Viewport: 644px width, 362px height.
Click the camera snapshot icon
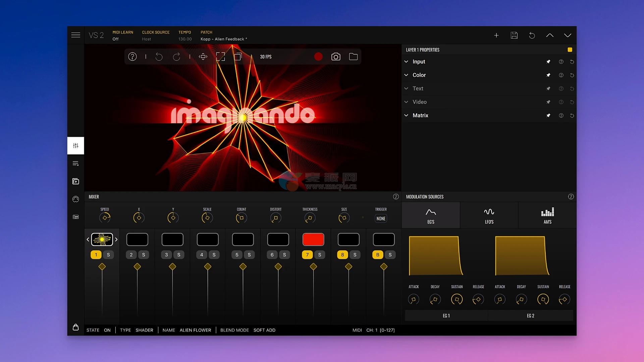point(336,57)
